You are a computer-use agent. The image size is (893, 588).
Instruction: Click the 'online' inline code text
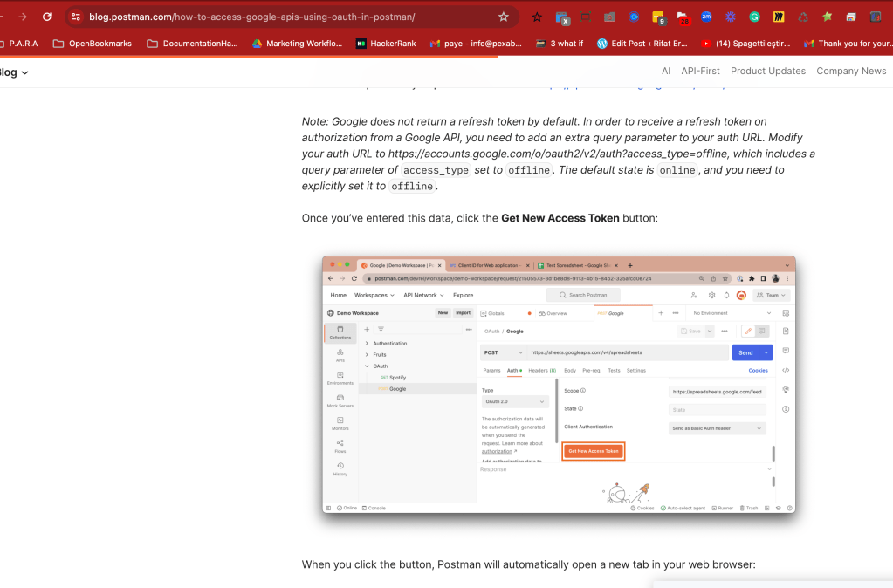pyautogui.click(x=677, y=170)
